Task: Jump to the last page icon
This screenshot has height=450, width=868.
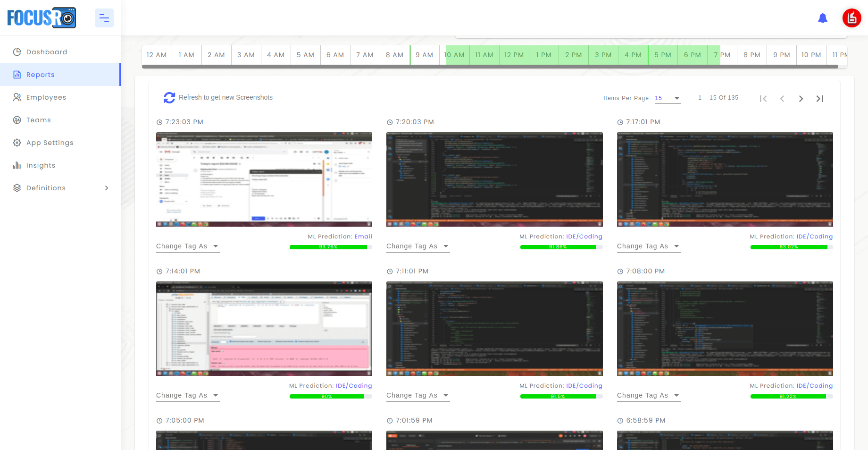Action: coord(820,99)
